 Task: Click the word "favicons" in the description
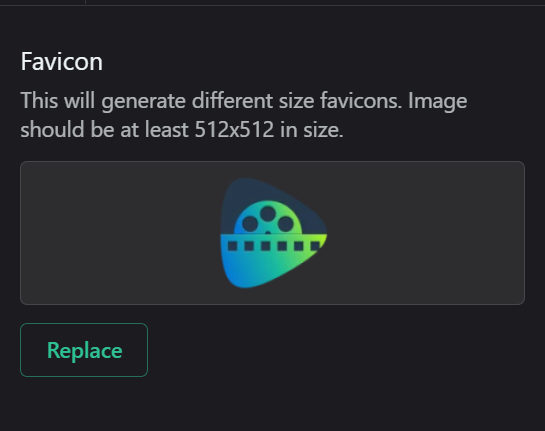coord(361,100)
